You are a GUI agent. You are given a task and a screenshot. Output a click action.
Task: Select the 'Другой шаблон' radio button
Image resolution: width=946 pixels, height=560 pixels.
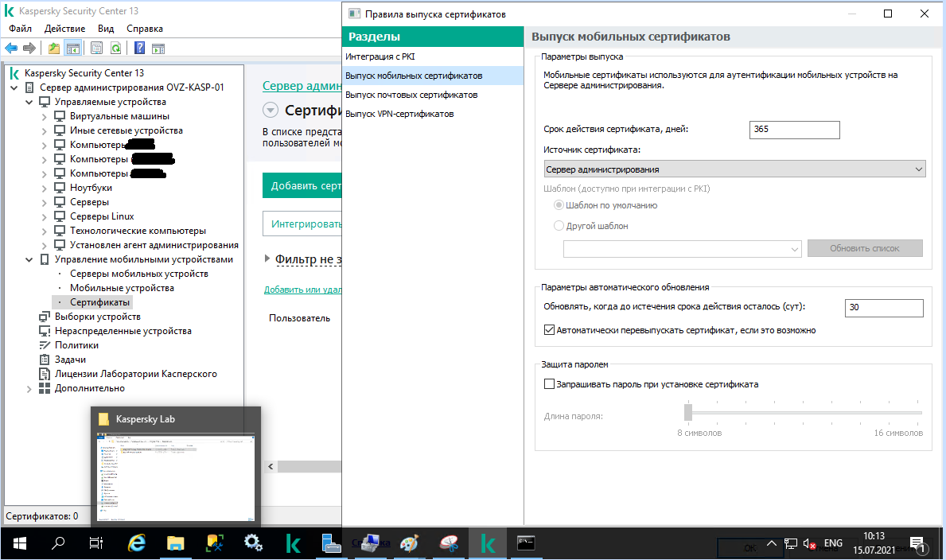coord(559,226)
